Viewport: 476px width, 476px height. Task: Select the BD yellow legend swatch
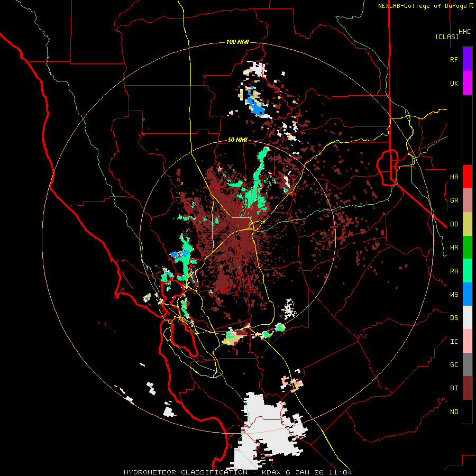click(467, 224)
